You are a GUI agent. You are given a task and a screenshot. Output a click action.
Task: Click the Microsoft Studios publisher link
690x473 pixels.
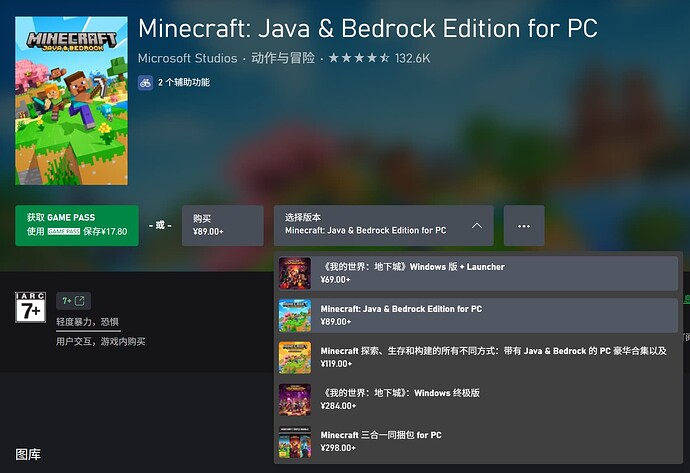coord(187,58)
